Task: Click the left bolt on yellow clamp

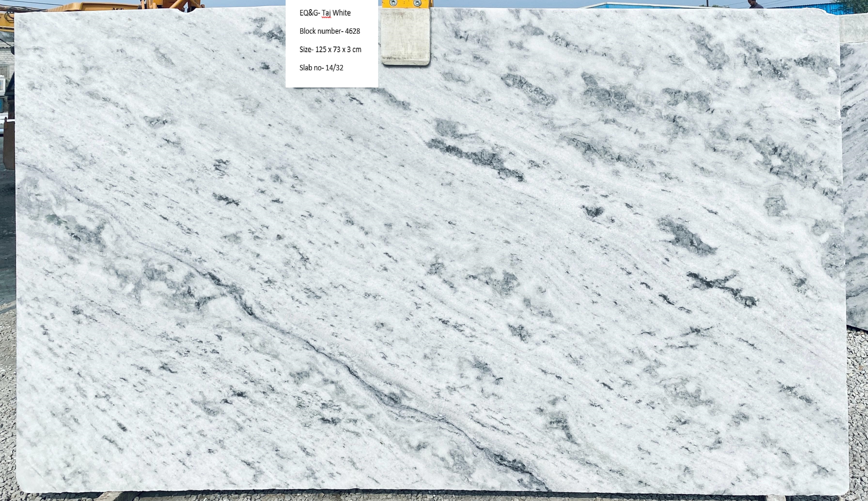Action: [393, 3]
